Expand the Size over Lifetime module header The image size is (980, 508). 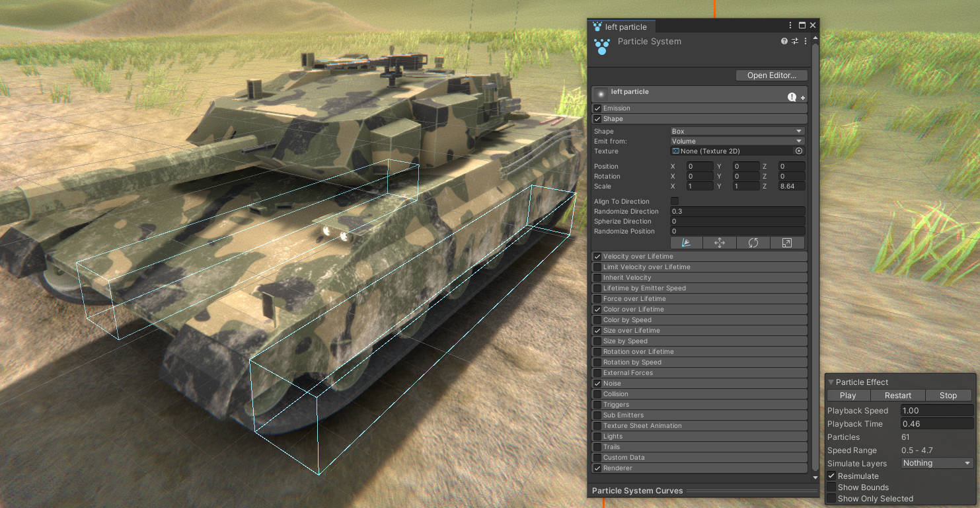(699, 331)
